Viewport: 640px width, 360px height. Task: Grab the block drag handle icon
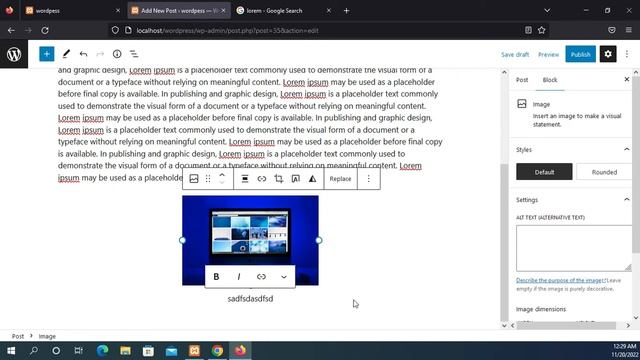[x=208, y=179]
